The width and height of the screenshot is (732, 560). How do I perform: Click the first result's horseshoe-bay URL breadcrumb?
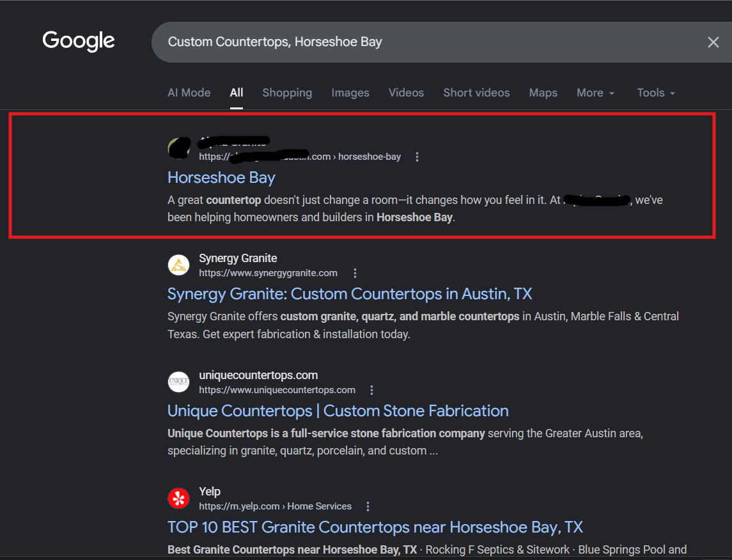(x=300, y=157)
